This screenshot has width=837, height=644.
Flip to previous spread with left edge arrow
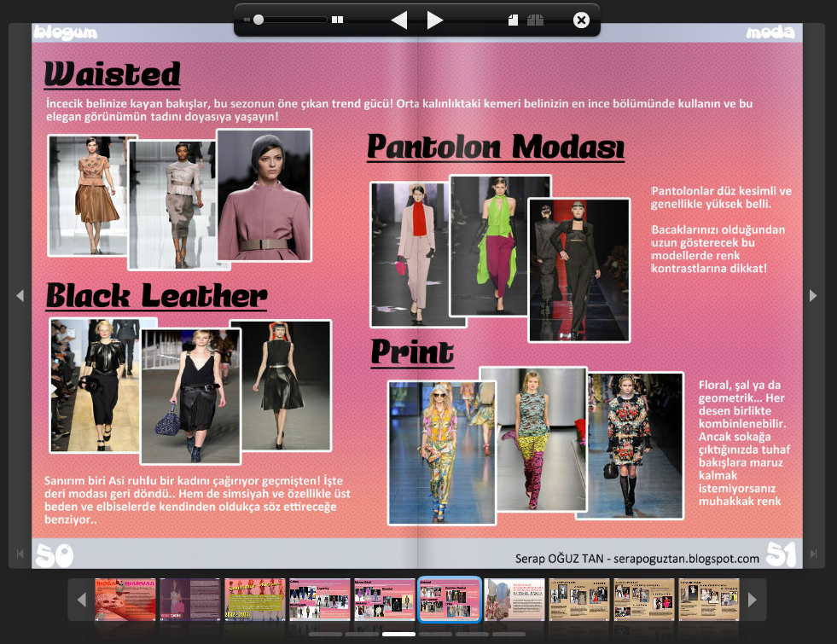coord(20,296)
